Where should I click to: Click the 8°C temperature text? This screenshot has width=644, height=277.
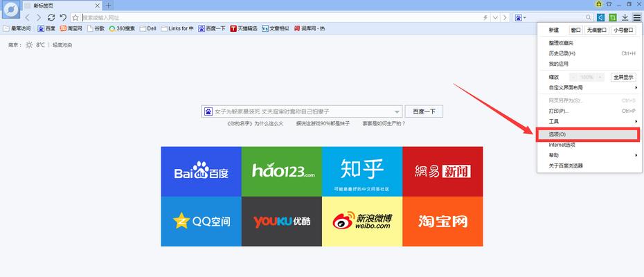click(x=40, y=45)
